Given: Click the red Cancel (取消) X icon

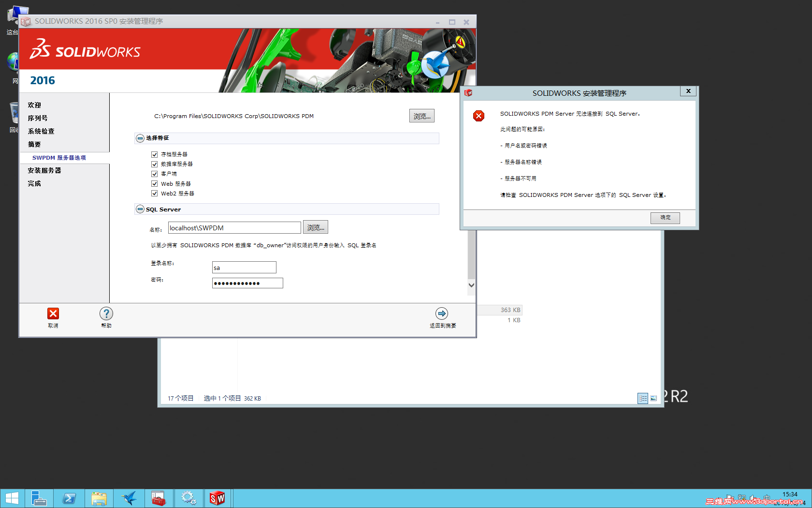Looking at the screenshot, I should click(53, 314).
